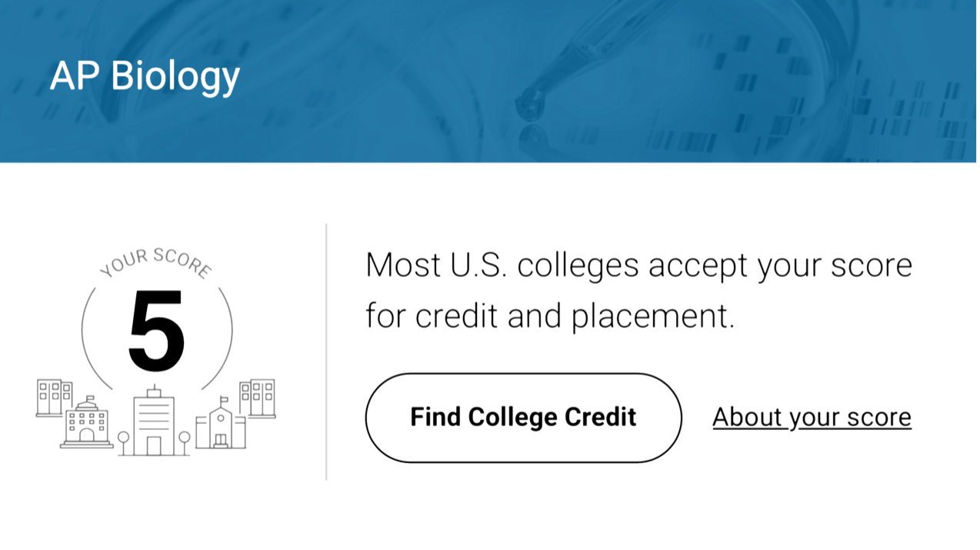
Task: Open the About your score link
Action: point(812,417)
